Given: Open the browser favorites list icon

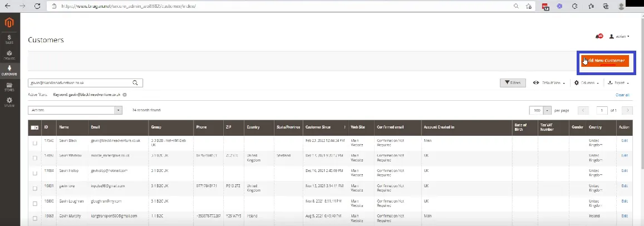Looking at the screenshot, I should (x=591, y=6).
